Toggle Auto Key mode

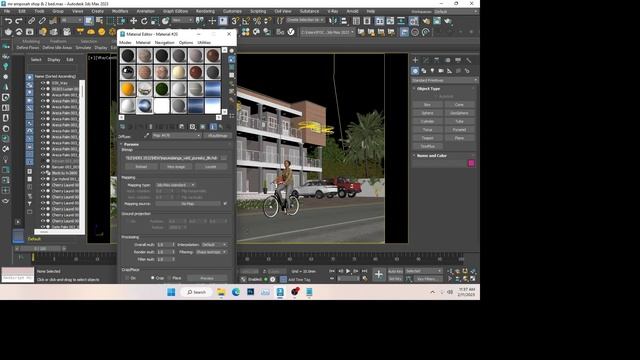click(395, 271)
